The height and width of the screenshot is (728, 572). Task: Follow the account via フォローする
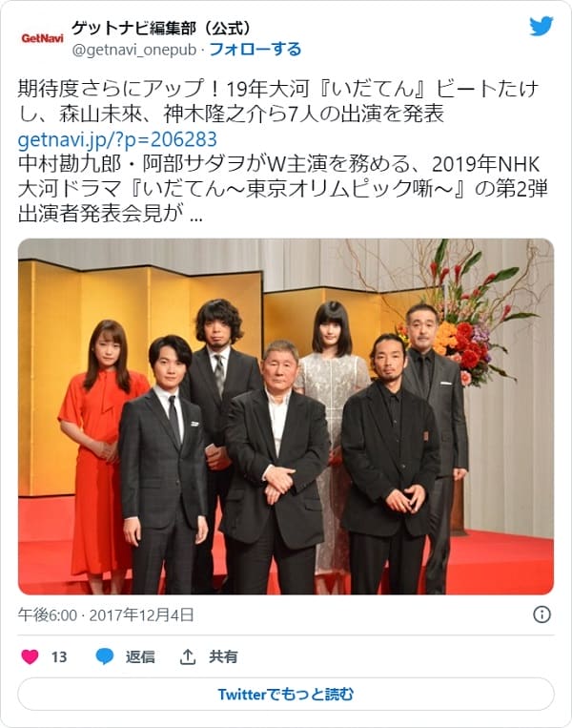(255, 50)
